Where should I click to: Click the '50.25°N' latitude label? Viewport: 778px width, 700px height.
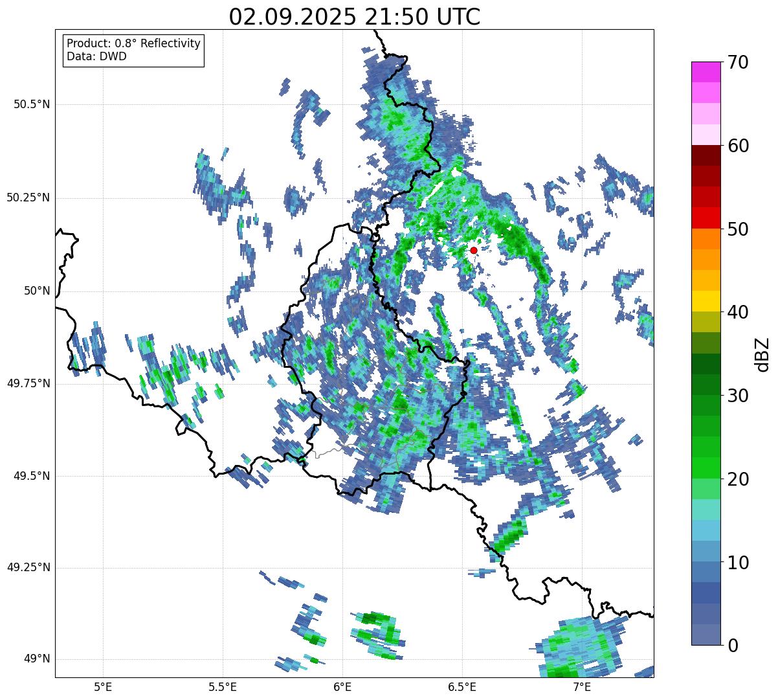(28, 198)
